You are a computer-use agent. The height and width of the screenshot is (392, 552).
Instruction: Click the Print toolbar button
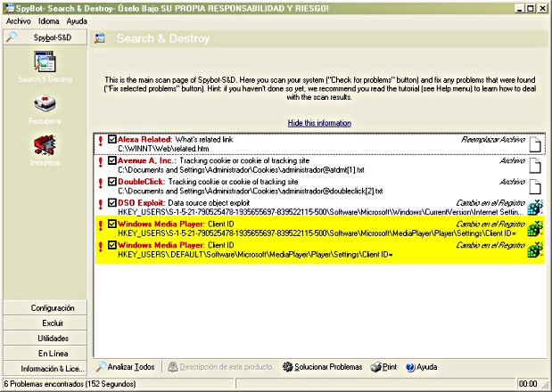click(383, 367)
